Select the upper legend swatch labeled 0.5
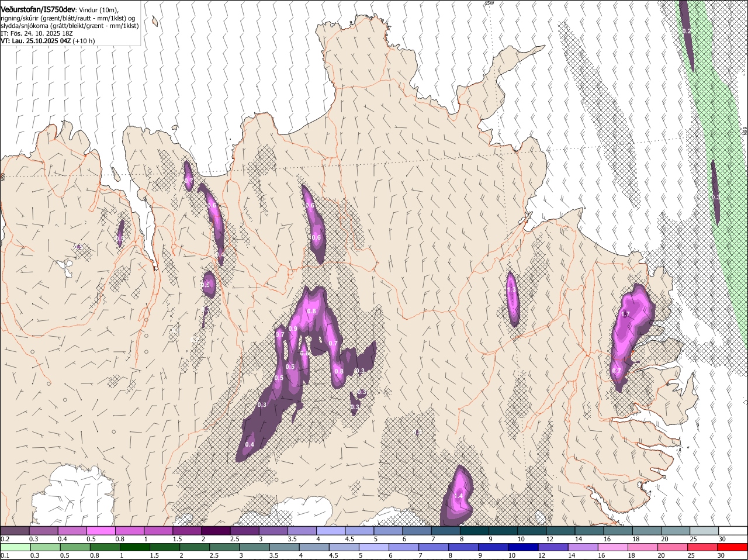748x560 pixels. click(101, 531)
